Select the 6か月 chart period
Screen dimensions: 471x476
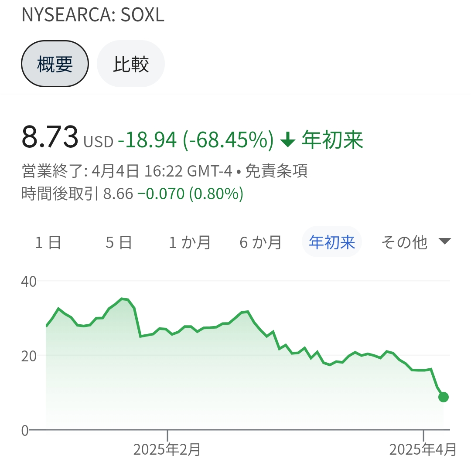[x=260, y=242]
